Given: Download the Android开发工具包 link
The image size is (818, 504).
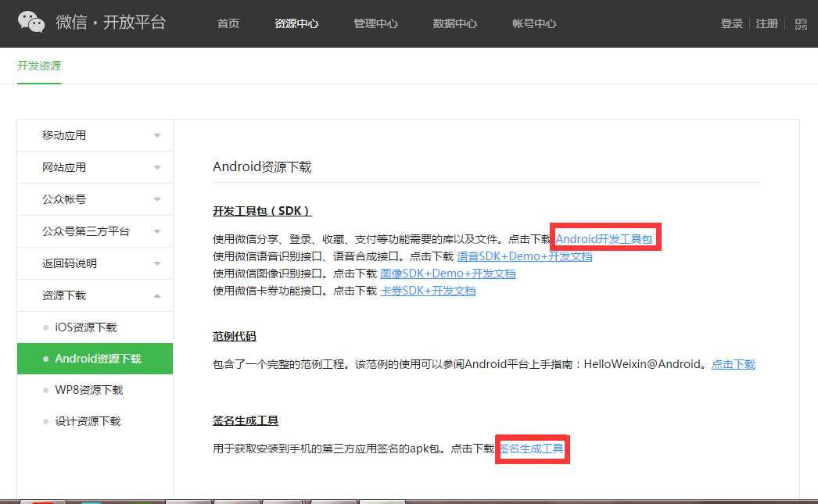Looking at the screenshot, I should tap(604, 238).
